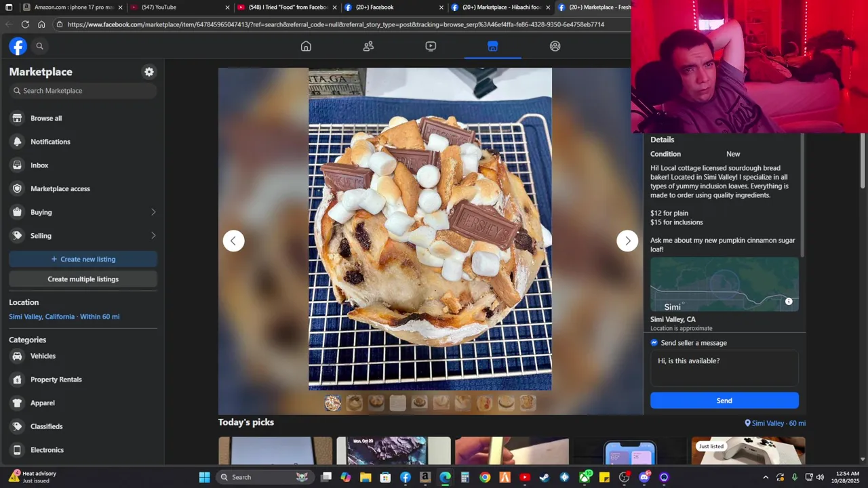Show hidden system tray icons chevron
Viewport: 868px width, 488px height.
click(x=766, y=477)
